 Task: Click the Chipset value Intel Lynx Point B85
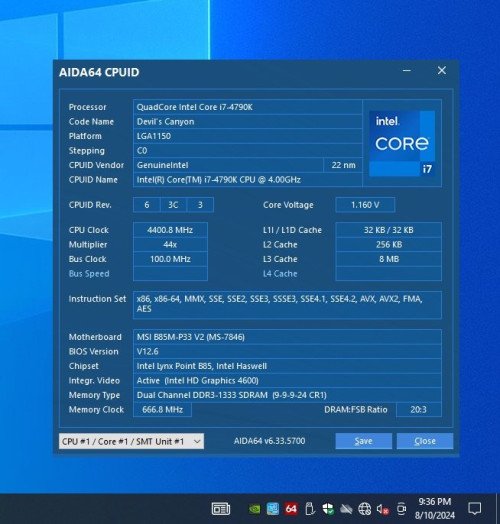[x=287, y=366]
